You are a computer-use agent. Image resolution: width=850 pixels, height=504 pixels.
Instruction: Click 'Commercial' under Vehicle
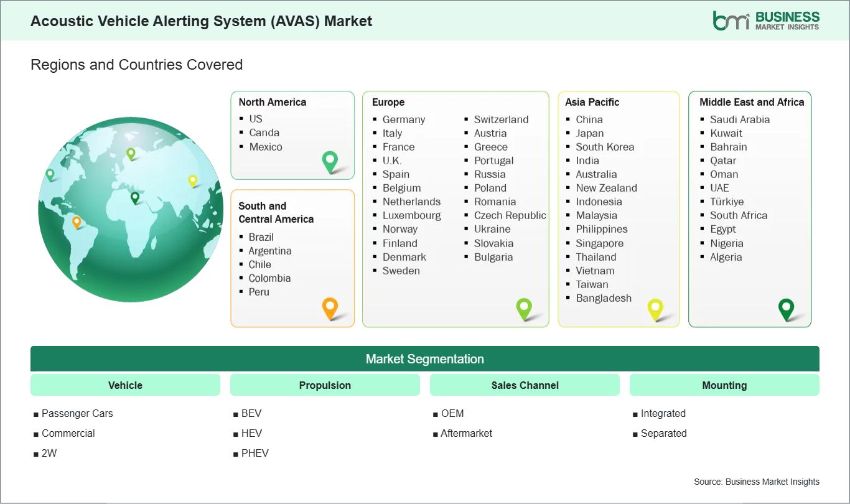tap(68, 433)
